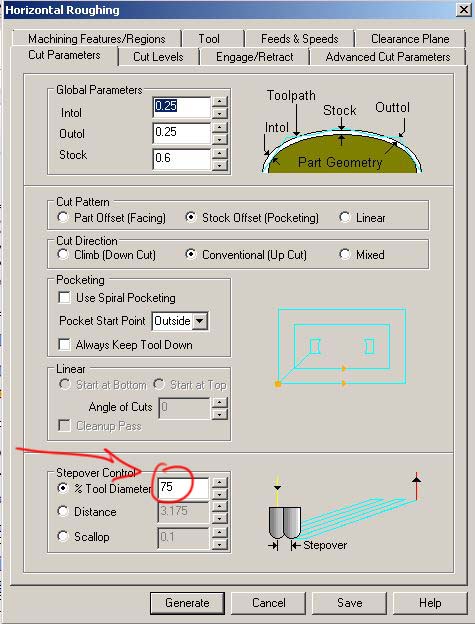Viewport: 475px width, 624px height.
Task: Open the Pocket Start Point dropdown
Action: 200,321
